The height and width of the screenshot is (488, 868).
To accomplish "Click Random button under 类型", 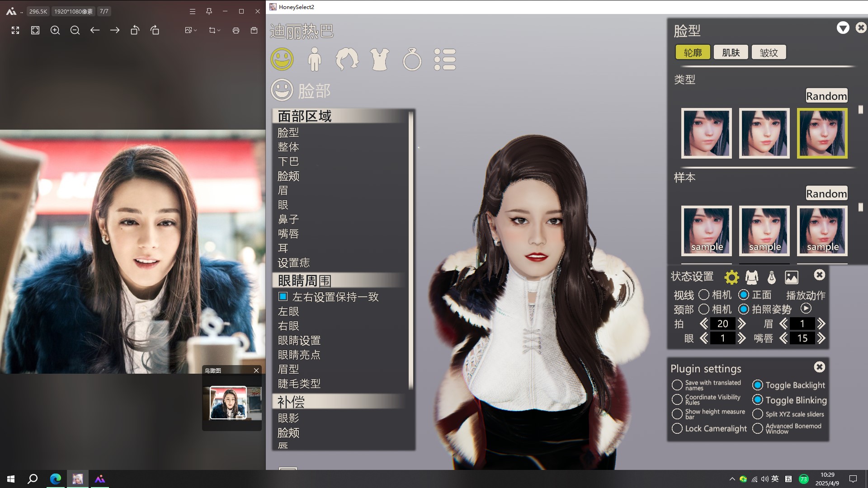I will coord(826,96).
